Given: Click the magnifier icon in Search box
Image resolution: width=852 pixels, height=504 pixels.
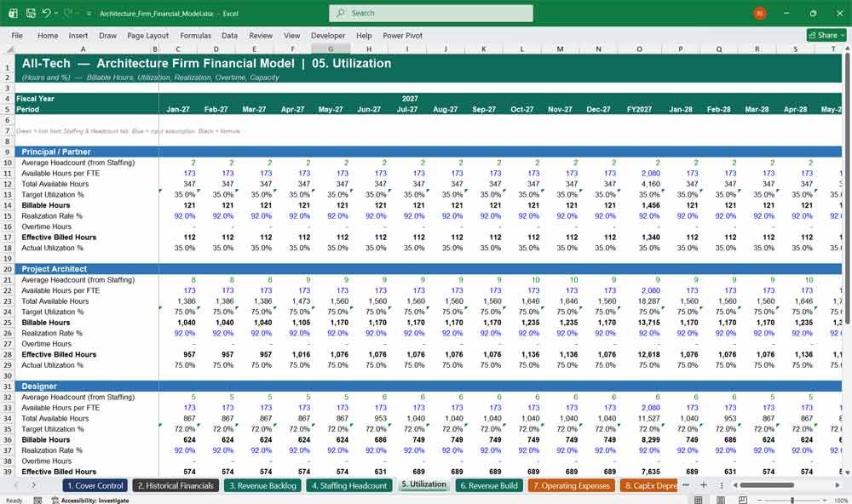Looking at the screenshot, I should [341, 13].
